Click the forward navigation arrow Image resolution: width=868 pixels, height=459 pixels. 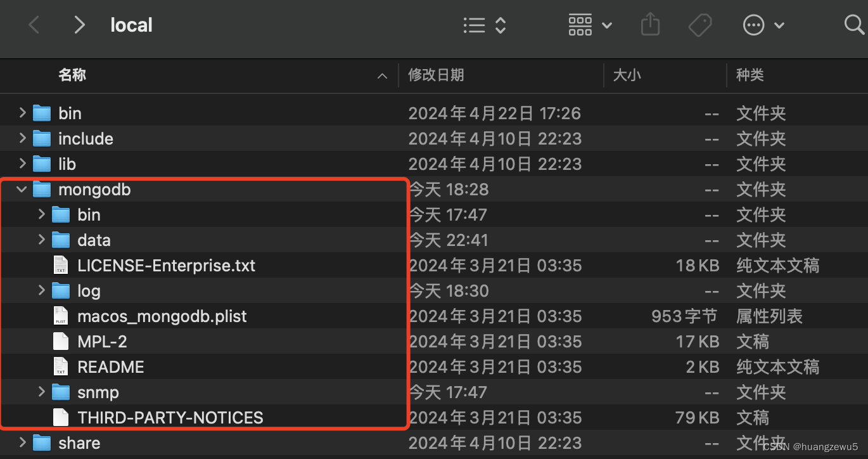[x=79, y=25]
